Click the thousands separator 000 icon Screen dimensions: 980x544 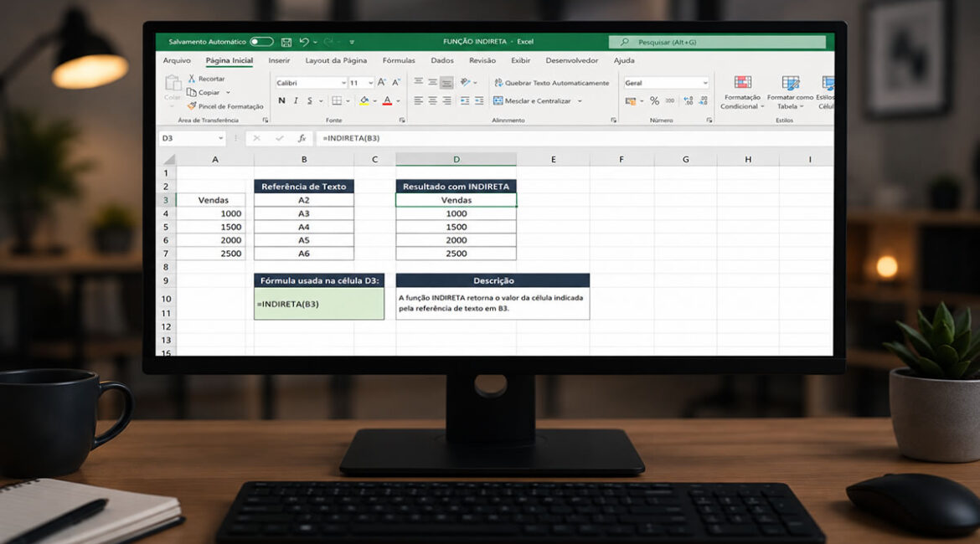(670, 100)
